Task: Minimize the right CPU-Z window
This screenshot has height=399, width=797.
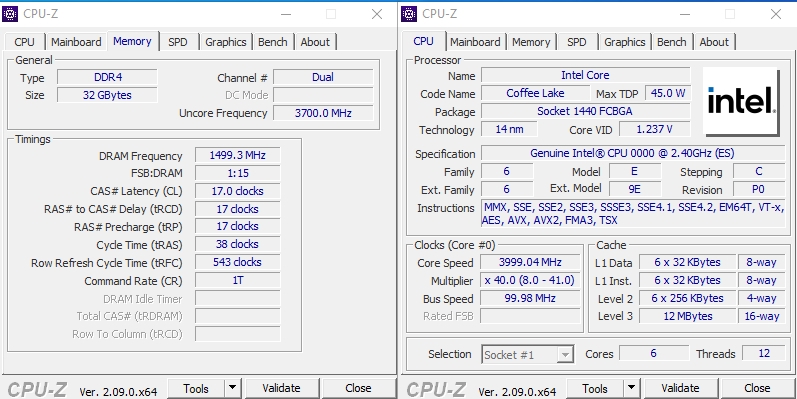Action: pos(685,14)
